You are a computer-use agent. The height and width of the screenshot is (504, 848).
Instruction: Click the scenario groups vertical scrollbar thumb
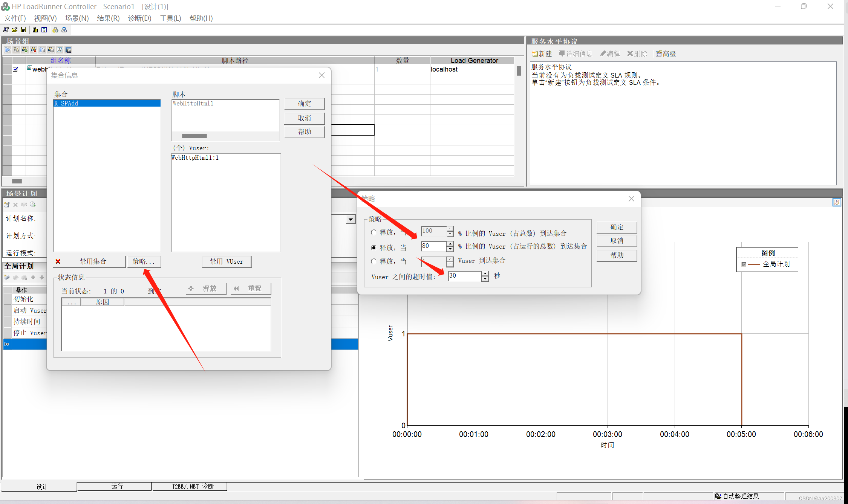(519, 71)
